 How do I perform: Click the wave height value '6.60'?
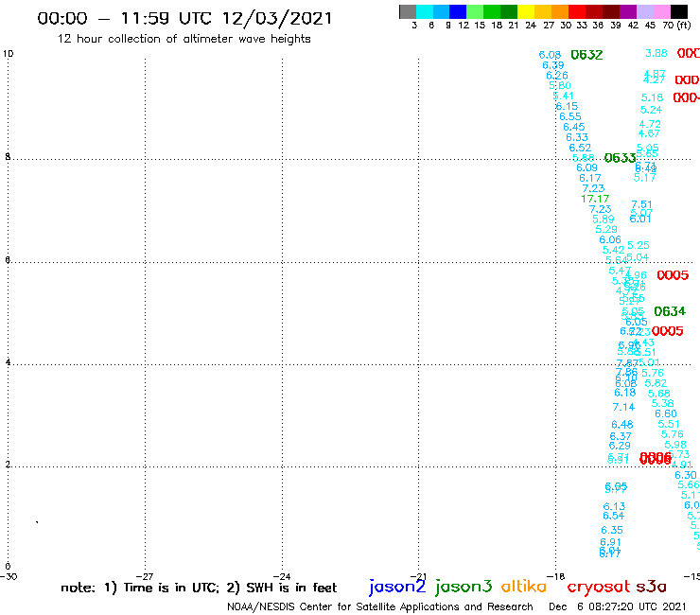tap(666, 413)
